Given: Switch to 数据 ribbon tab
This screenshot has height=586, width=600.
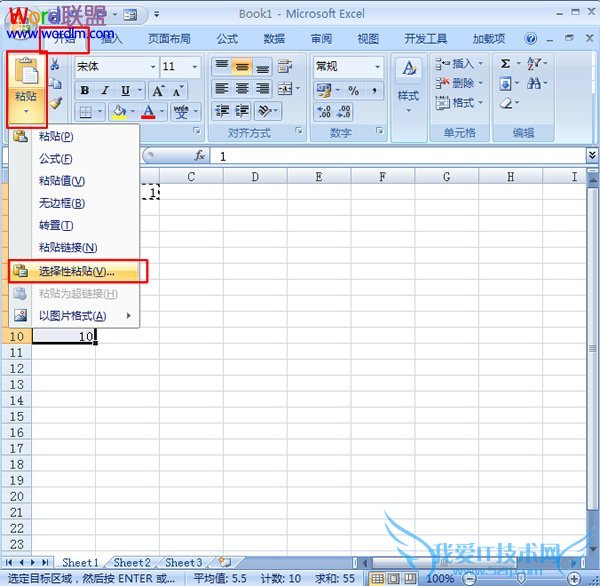Looking at the screenshot, I should coord(274,39).
